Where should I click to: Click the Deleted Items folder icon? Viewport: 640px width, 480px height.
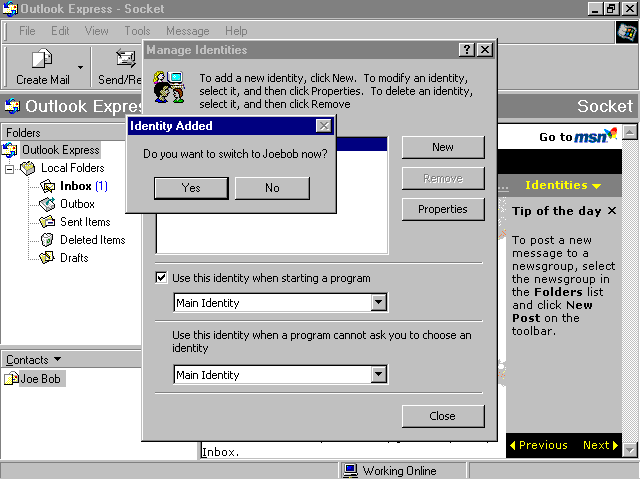point(47,240)
